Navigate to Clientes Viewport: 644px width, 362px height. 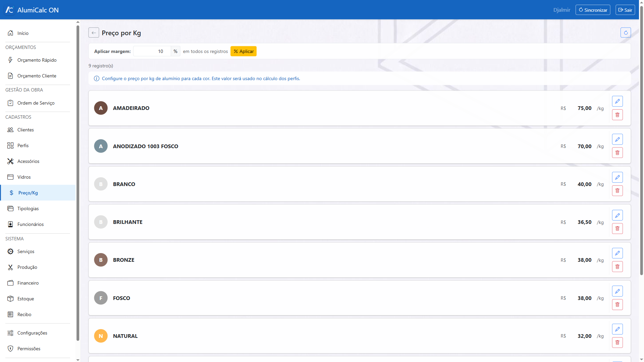click(x=38, y=130)
